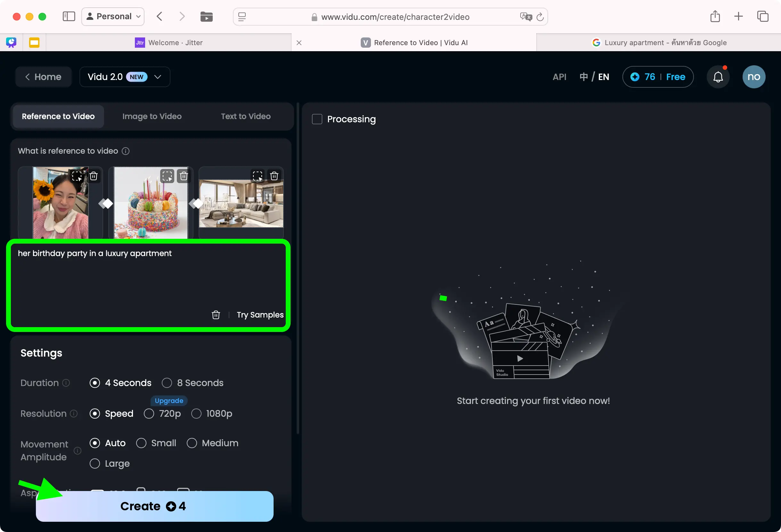Click crop-select icon on apartment image
781x532 pixels.
pos(258,176)
